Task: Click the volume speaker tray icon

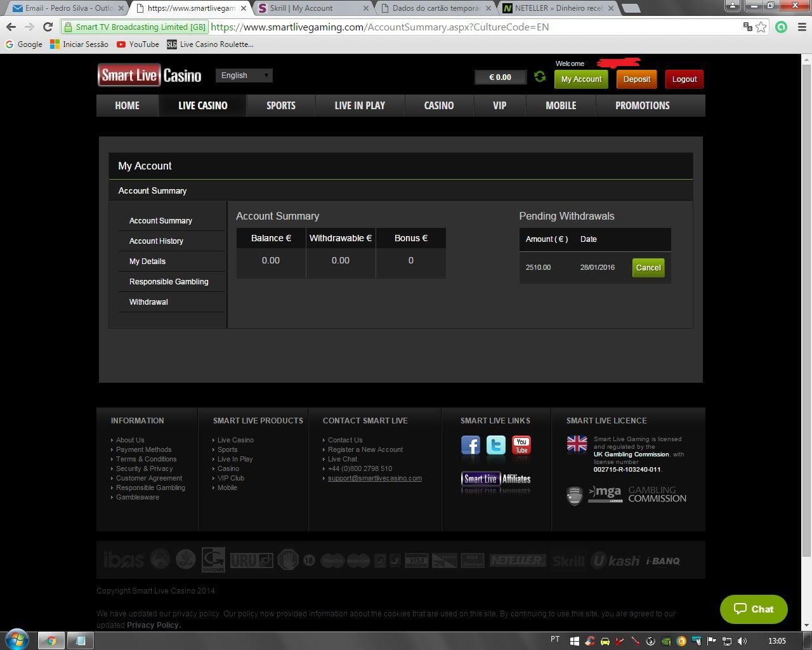Action: tap(742, 640)
